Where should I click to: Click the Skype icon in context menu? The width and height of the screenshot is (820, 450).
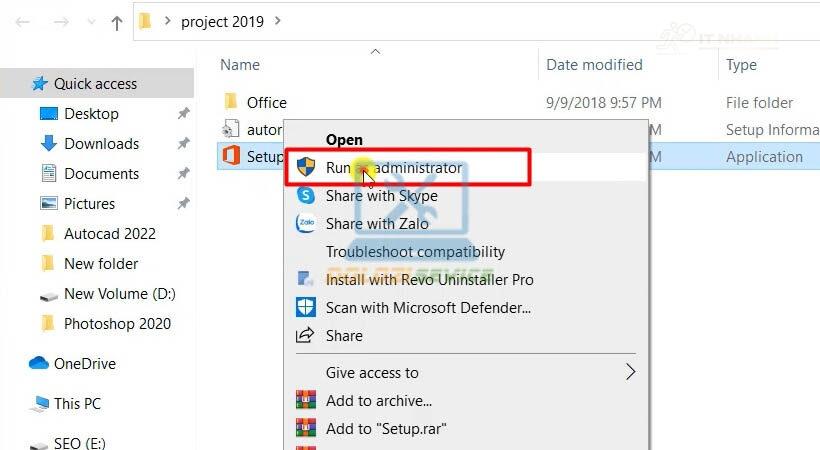(306, 196)
